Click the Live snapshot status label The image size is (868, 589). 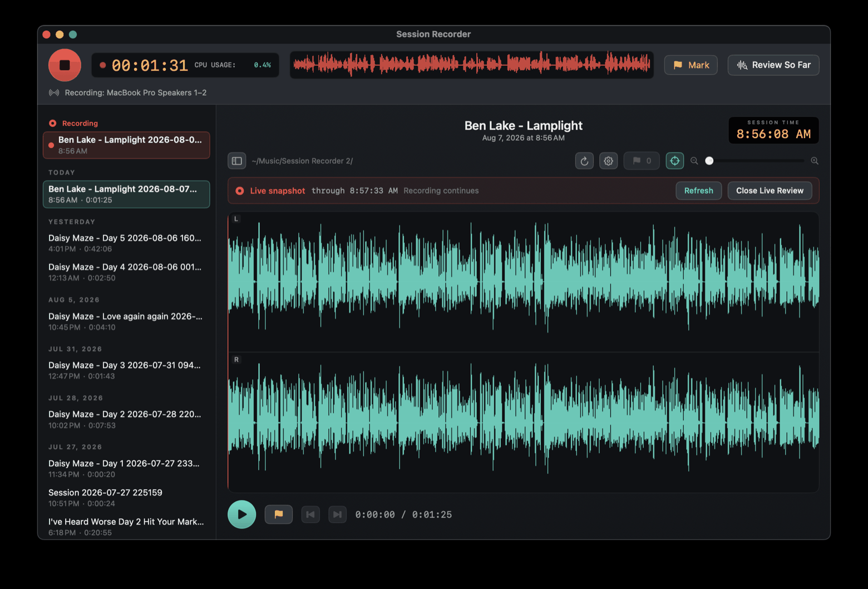[x=278, y=190]
